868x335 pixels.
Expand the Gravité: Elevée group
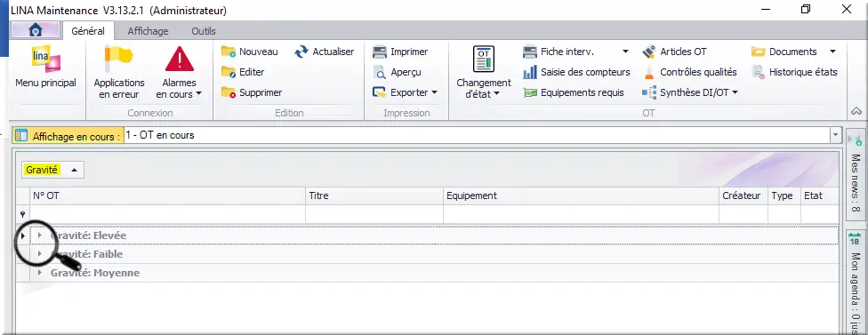[40, 235]
